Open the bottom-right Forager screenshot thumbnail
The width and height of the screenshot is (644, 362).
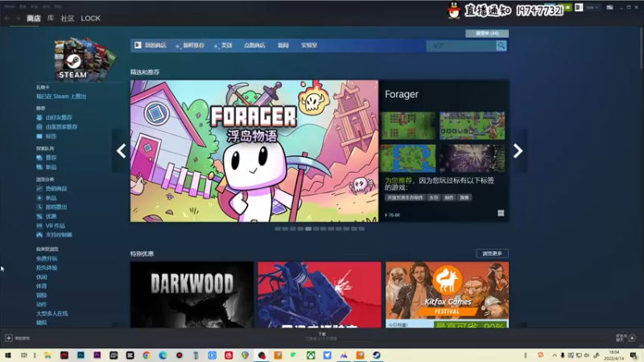[472, 158]
